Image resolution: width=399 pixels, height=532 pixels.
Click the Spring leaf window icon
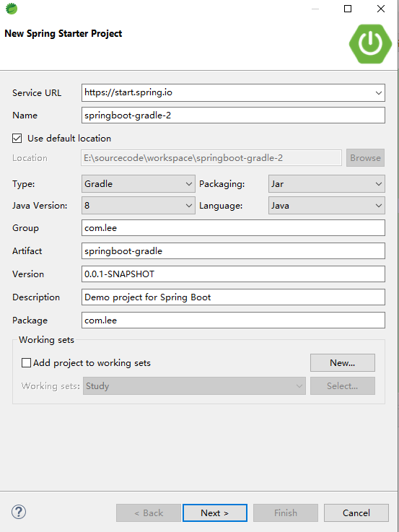(12, 9)
